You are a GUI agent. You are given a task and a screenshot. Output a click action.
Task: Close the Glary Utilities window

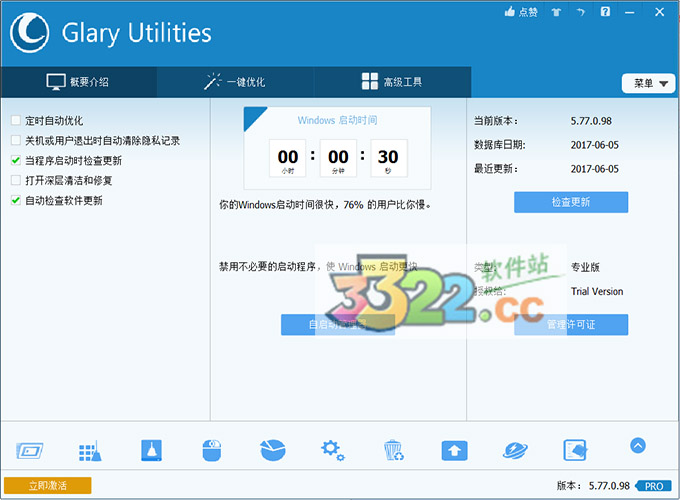point(660,12)
